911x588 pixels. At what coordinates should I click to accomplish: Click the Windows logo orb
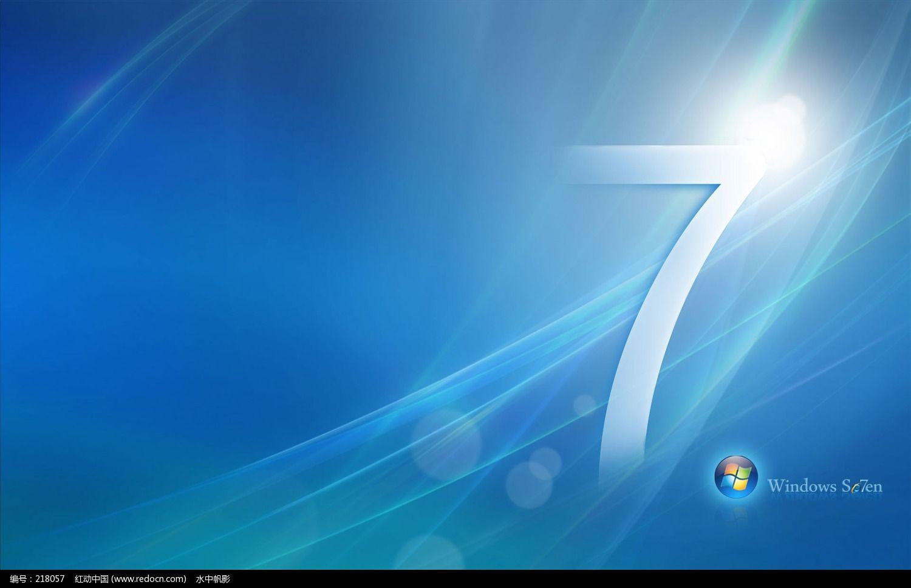736,476
